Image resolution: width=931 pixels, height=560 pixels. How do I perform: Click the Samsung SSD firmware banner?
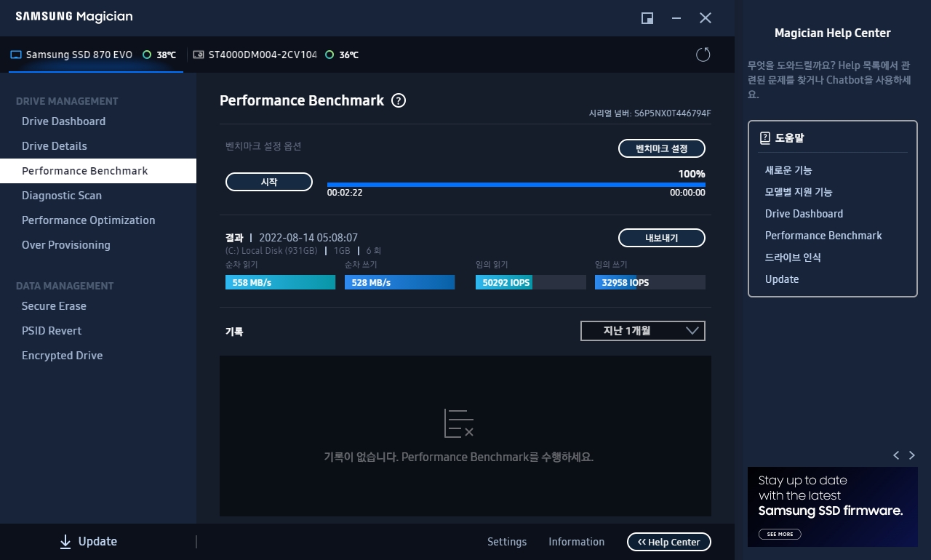(833, 507)
